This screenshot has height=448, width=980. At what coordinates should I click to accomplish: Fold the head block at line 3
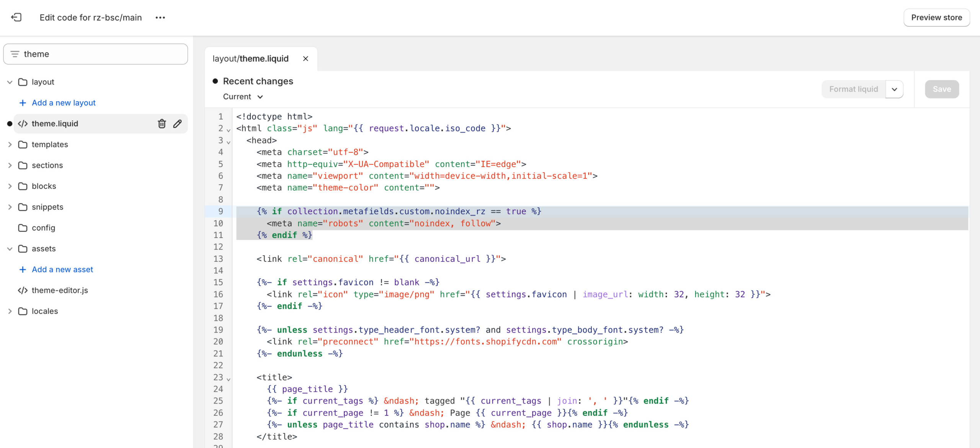[229, 142]
